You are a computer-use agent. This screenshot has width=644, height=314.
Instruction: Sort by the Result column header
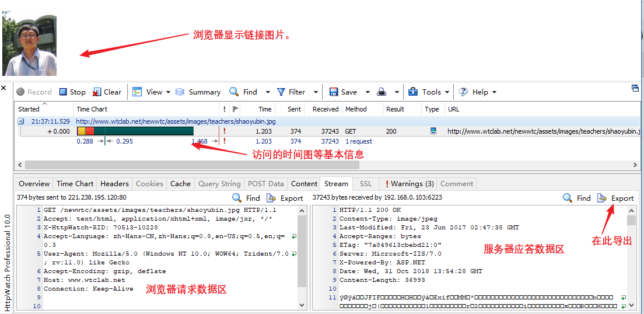[395, 109]
